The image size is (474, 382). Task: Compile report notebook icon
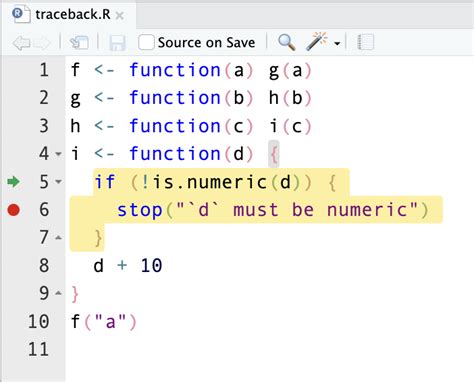point(366,42)
